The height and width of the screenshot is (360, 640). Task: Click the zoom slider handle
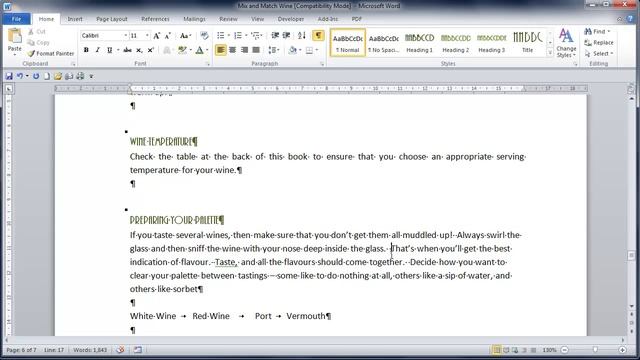point(595,350)
